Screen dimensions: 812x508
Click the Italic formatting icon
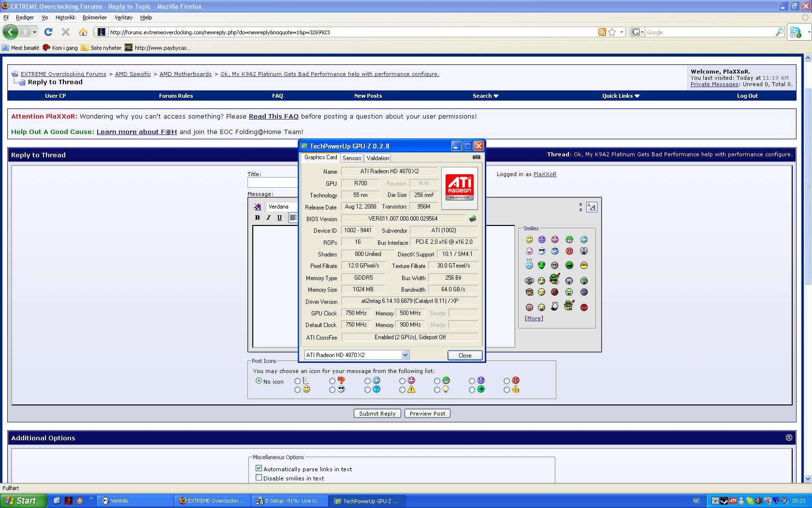coord(268,218)
